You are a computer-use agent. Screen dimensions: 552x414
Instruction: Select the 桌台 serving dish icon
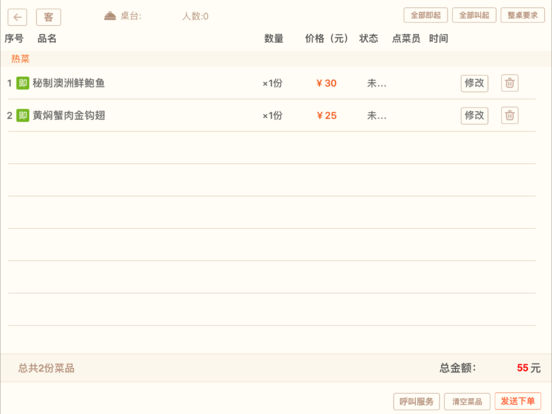[x=110, y=16]
